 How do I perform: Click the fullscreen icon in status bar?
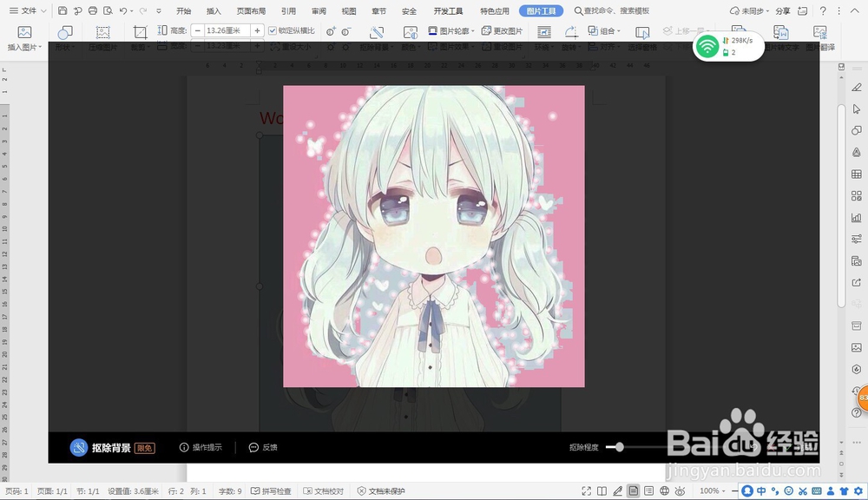coord(586,490)
